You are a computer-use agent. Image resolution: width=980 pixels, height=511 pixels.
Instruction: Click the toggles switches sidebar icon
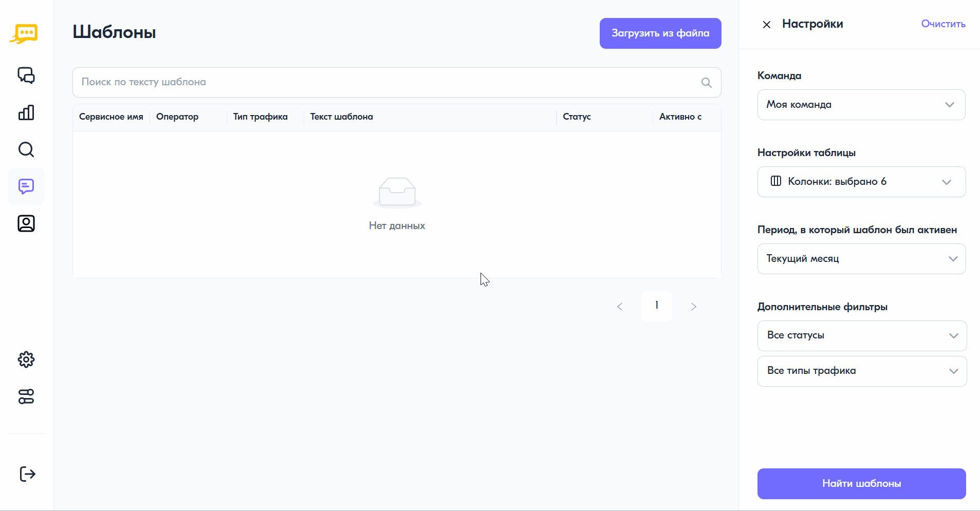click(26, 396)
